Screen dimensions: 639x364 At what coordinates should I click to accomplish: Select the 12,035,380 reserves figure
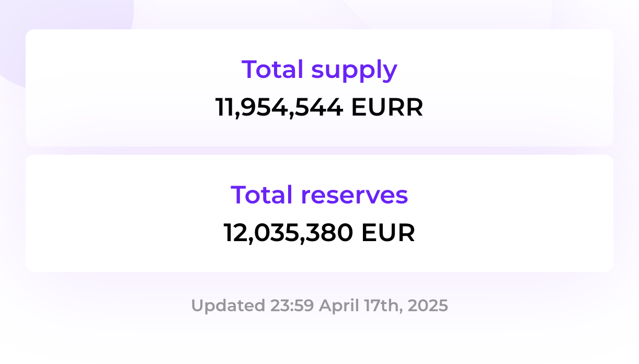tap(288, 233)
